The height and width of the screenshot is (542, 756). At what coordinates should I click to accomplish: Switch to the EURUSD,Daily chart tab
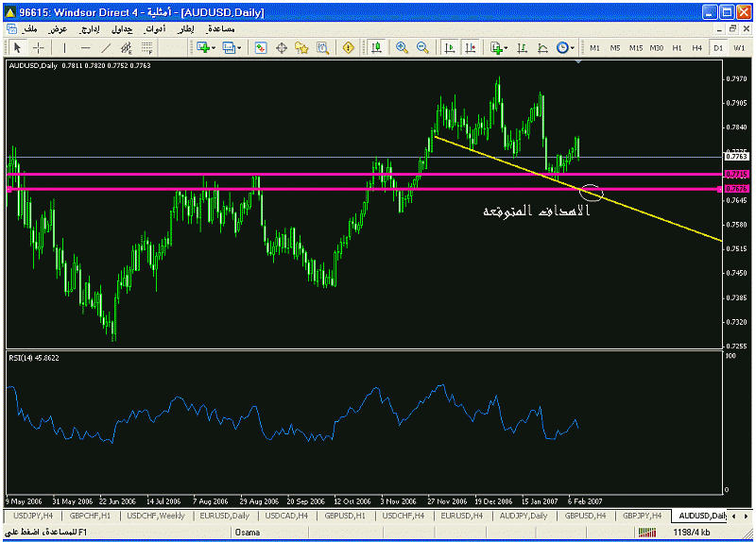(x=225, y=516)
